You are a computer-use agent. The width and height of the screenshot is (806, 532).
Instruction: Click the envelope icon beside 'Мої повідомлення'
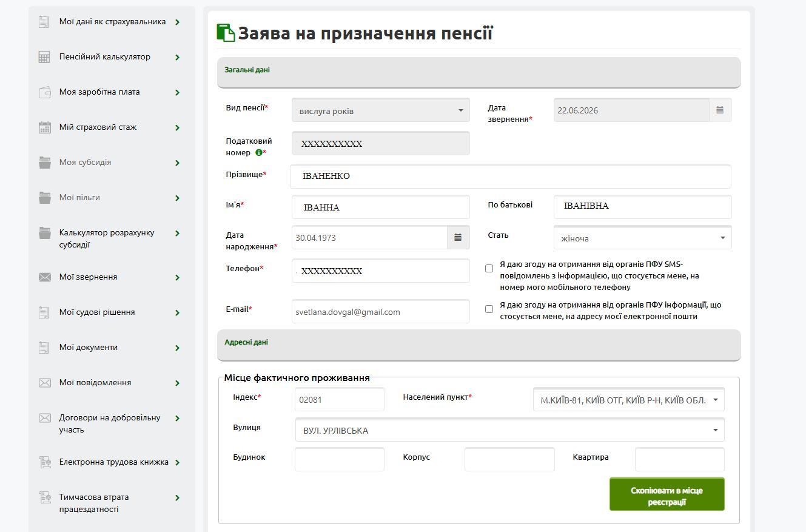[x=44, y=383]
